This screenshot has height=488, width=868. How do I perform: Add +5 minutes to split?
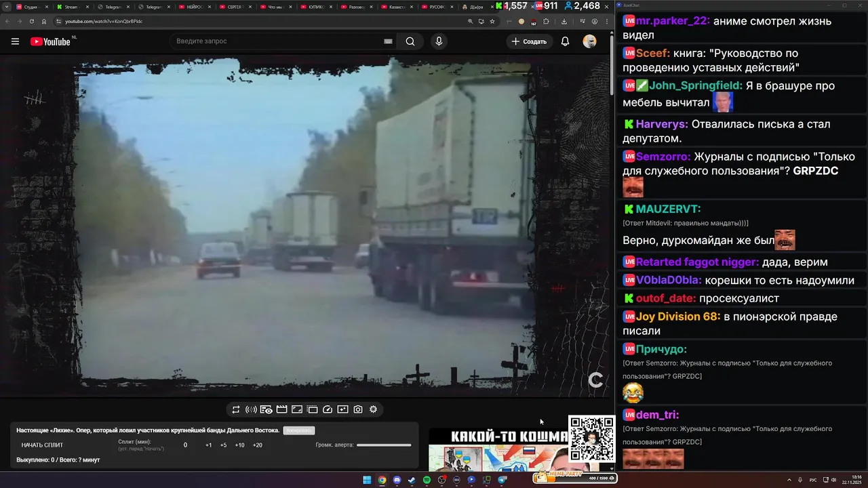tap(224, 445)
